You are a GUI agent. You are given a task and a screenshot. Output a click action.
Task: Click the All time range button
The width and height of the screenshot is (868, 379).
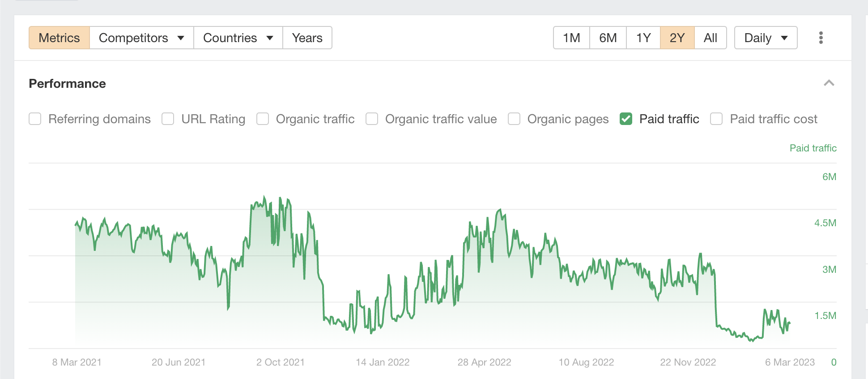711,38
